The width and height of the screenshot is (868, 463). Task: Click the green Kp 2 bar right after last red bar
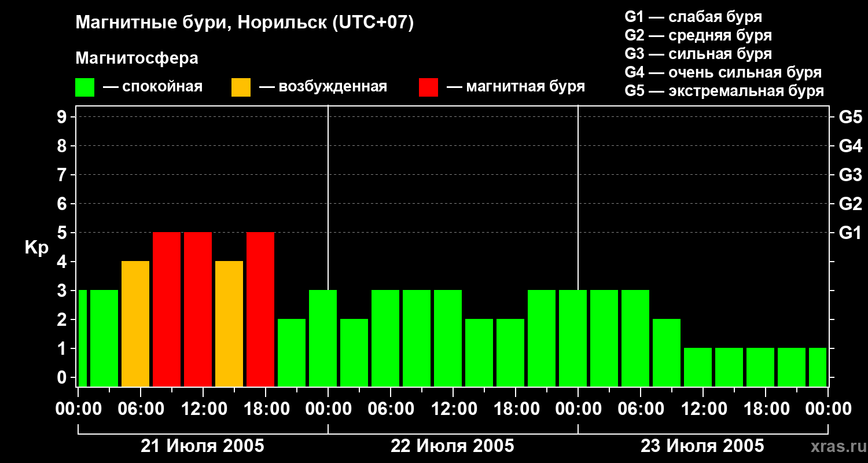[292, 352]
